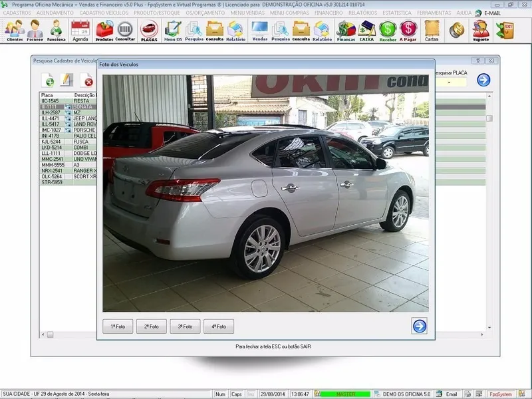This screenshot has width=532, height=399.
Task: Click the delete record red X icon
Action: coord(87,80)
